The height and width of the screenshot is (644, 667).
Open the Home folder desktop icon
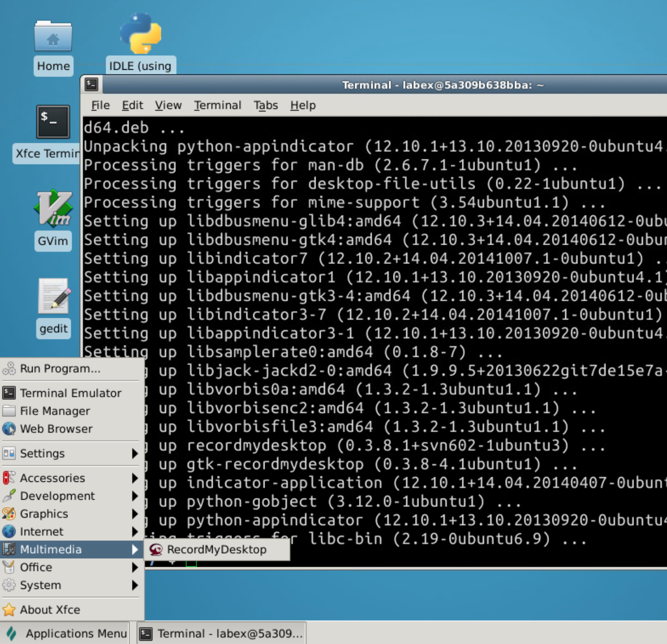[53, 38]
